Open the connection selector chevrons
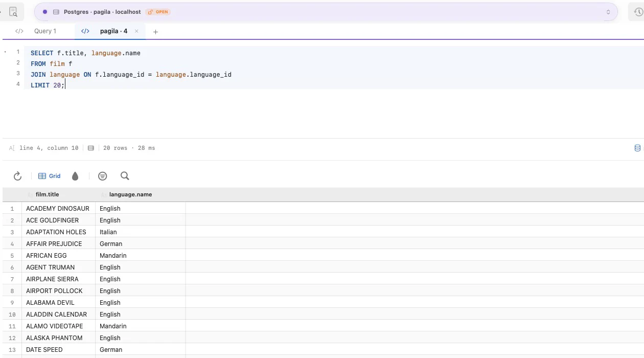This screenshot has width=644, height=358. (608, 12)
